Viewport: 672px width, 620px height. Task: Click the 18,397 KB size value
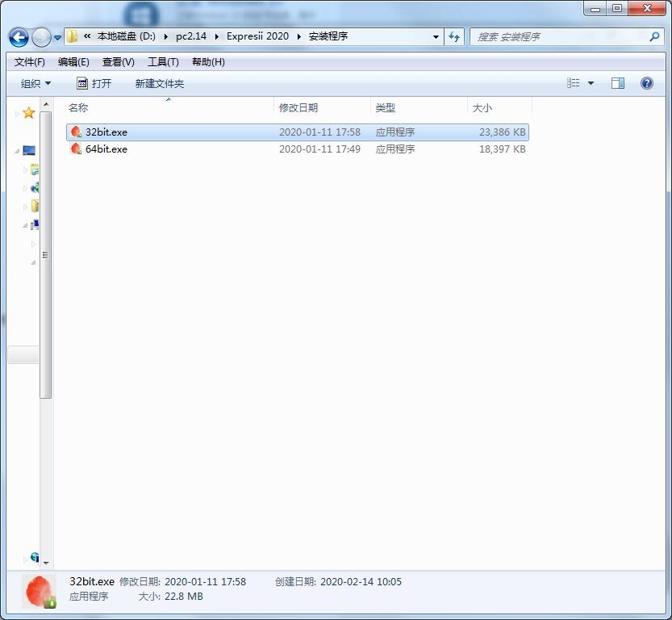point(503,149)
